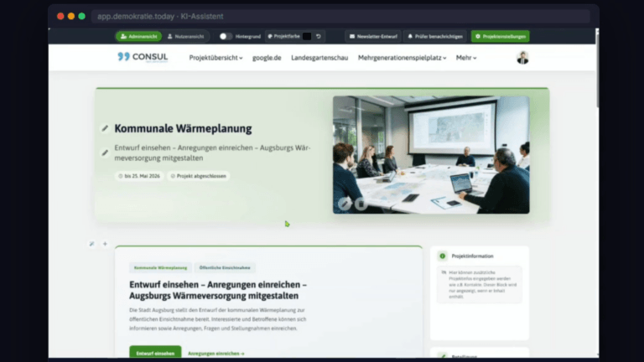
Task: Click the trash icon on the meeting photo
Action: click(x=361, y=204)
